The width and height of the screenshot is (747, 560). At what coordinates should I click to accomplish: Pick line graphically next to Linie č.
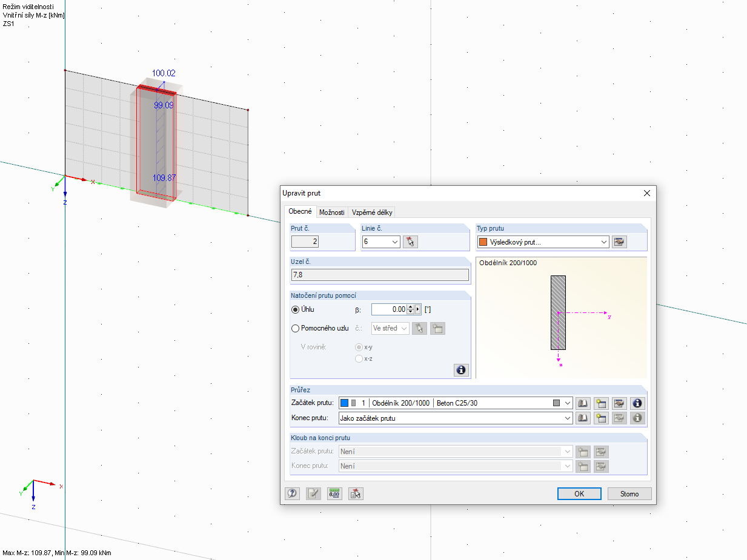tap(410, 242)
